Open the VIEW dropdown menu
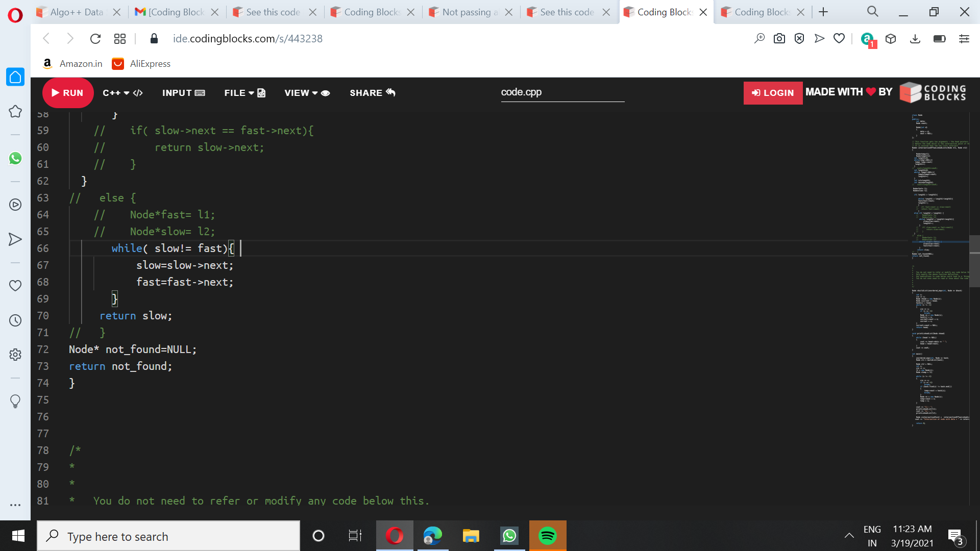Viewport: 980px width, 551px height. click(x=307, y=93)
